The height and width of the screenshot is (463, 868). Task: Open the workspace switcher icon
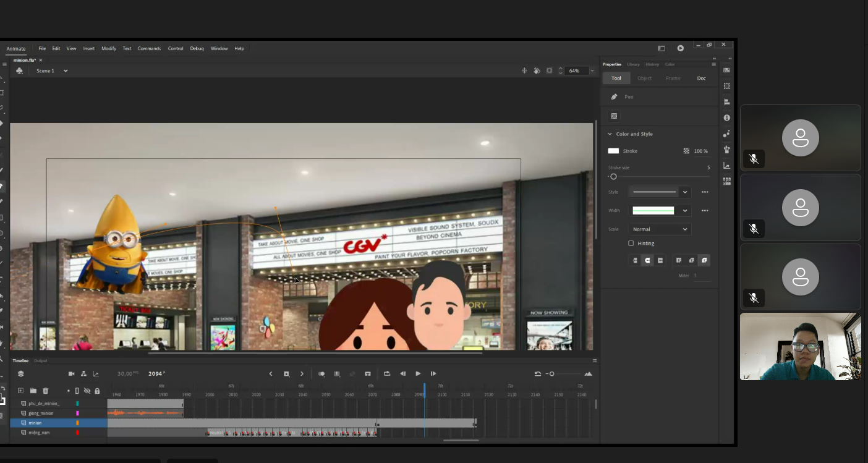(662, 48)
